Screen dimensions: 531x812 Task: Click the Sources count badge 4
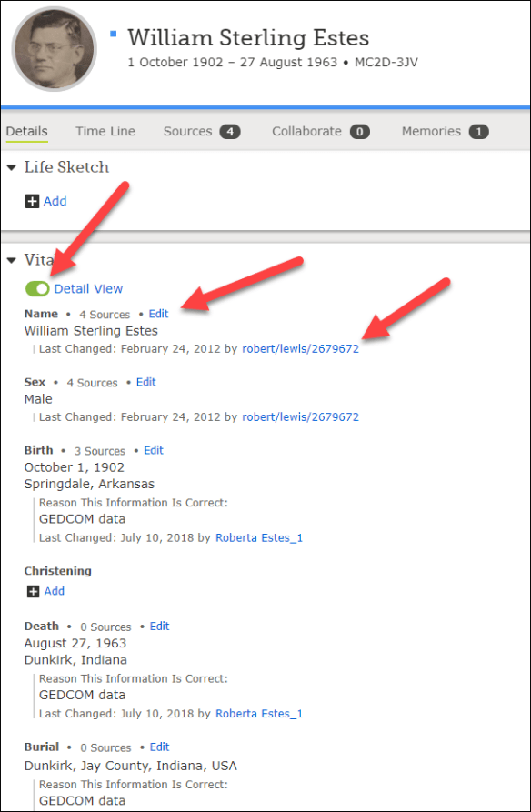[x=230, y=132]
